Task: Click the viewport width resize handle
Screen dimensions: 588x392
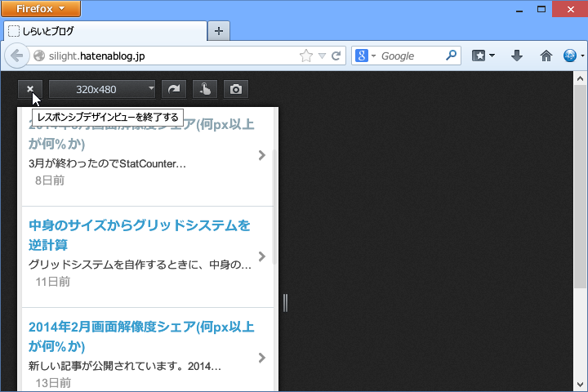Action: 285,303
